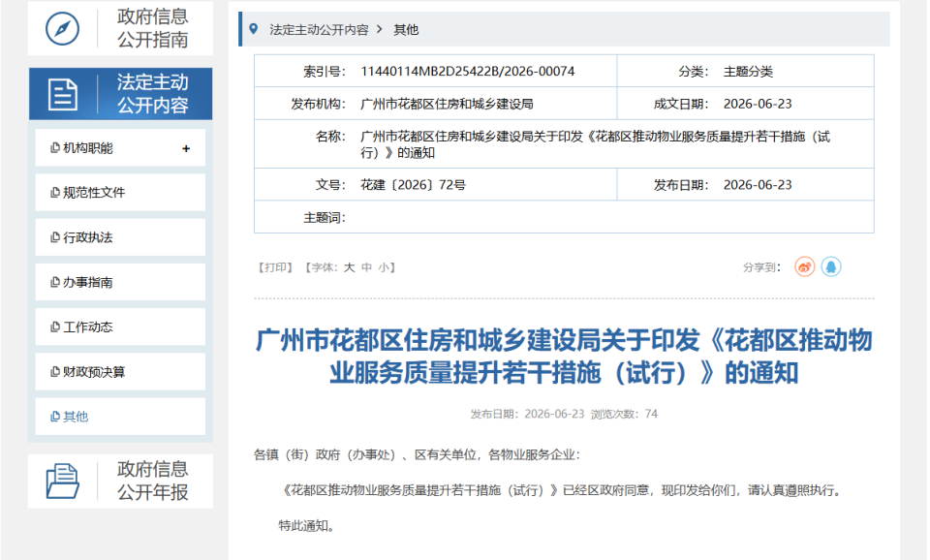
Task: Click the small page icon beside 规范性文件
Action: tap(55, 192)
